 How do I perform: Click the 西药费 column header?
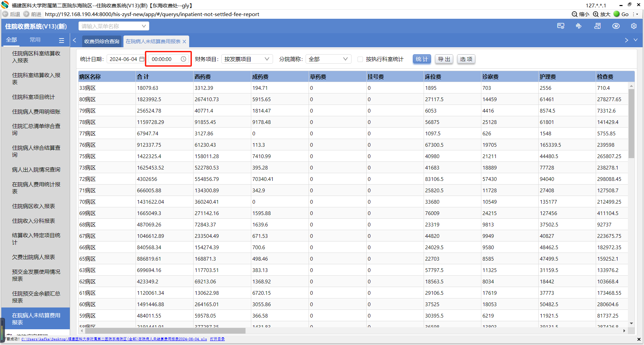pyautogui.click(x=222, y=77)
